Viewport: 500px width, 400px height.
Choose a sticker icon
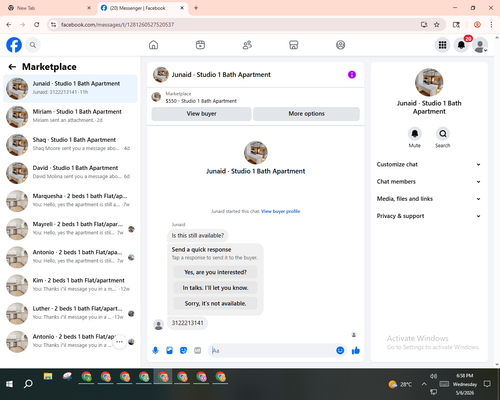coord(183,350)
